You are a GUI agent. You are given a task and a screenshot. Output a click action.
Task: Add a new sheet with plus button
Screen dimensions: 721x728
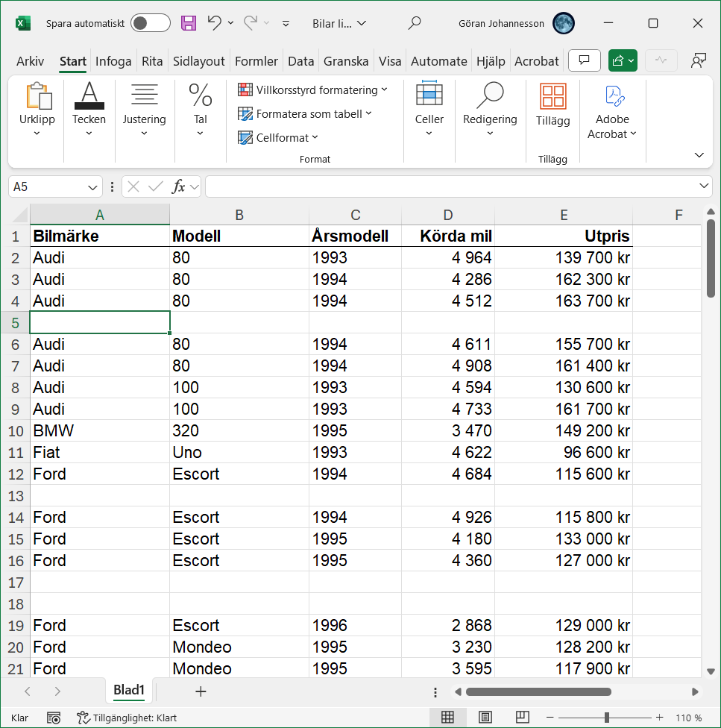pos(200,691)
